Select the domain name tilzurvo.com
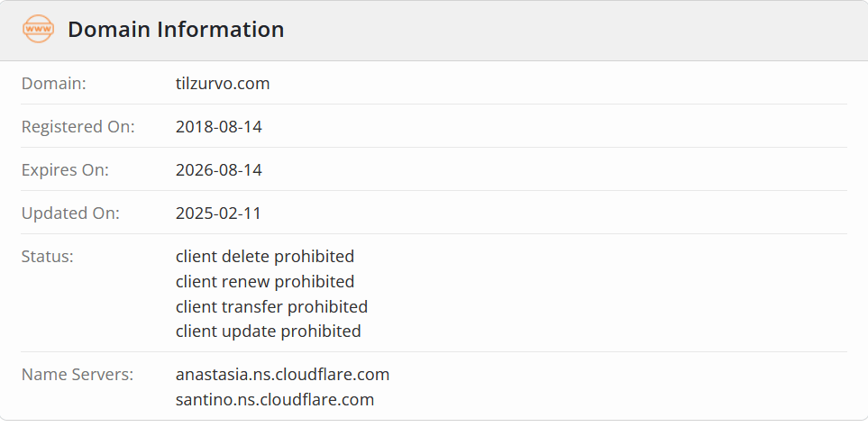This screenshot has height=427, width=868. tap(223, 84)
